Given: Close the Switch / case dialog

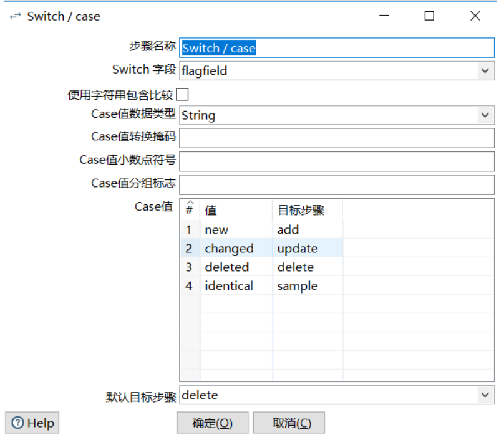Looking at the screenshot, I should [x=475, y=16].
